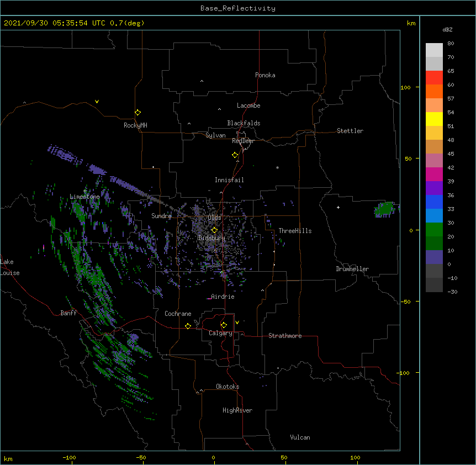The width and height of the screenshot is (476, 465).
Task: Click the white plus marker west of Drumheller area
Action: click(338, 207)
